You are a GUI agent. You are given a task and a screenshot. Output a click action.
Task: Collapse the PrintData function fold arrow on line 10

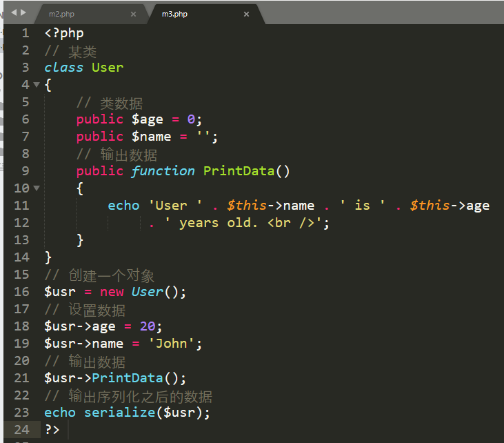[x=37, y=188]
